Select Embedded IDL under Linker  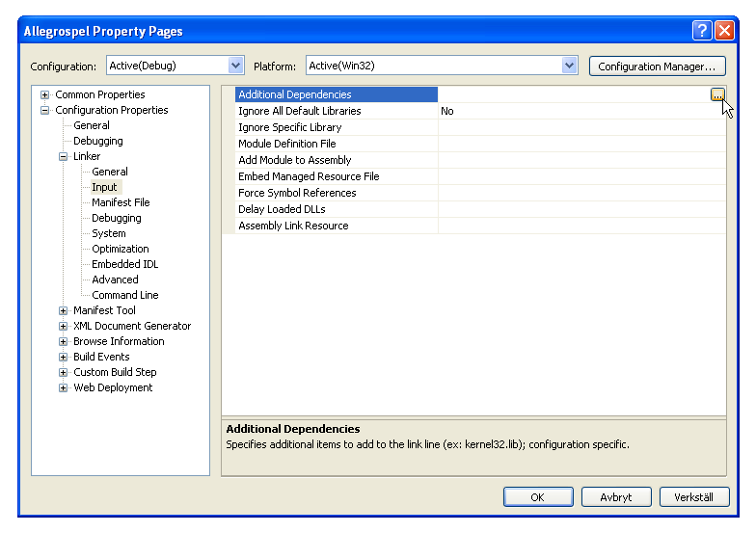click(x=125, y=264)
